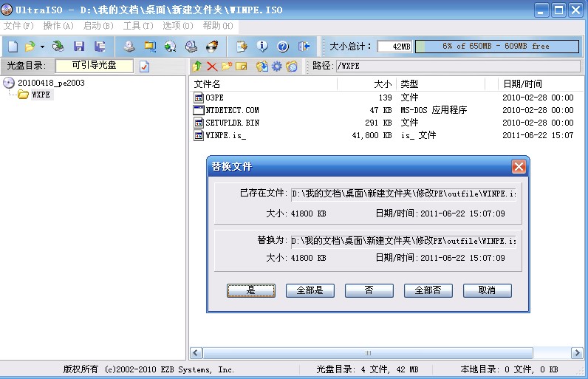This screenshot has height=379, width=588.
Task: Click the Up one level folder icon
Action: 197,66
